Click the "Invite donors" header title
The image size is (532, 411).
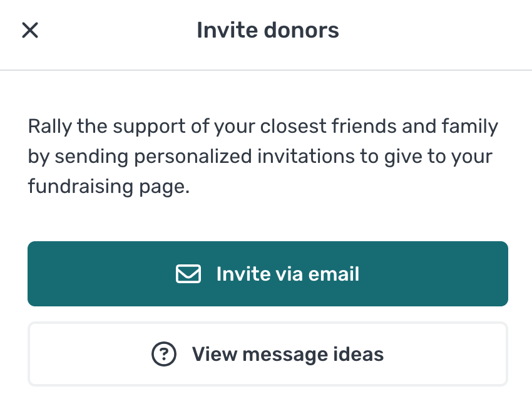pyautogui.click(x=267, y=30)
